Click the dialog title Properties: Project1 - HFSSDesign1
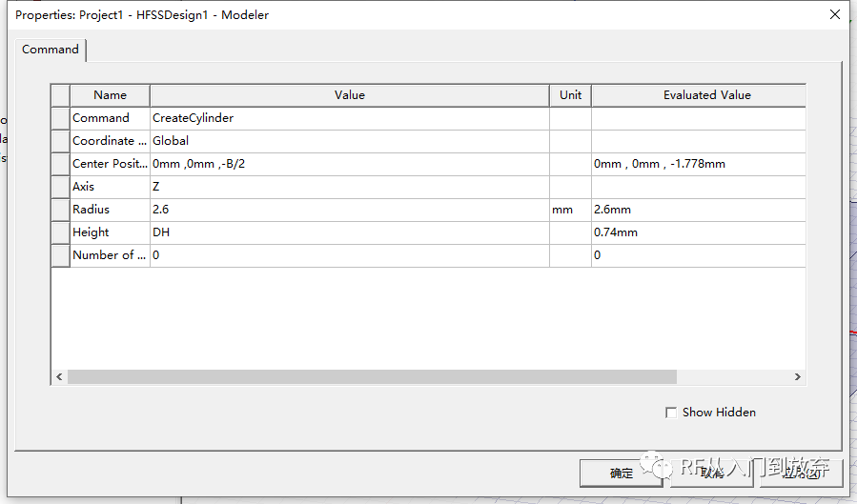857x504 pixels. 142,15
